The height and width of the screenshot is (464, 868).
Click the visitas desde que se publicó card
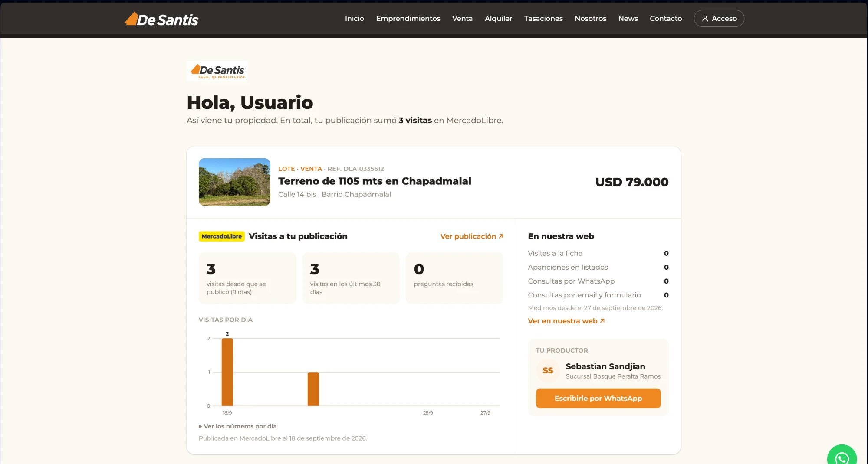point(247,278)
